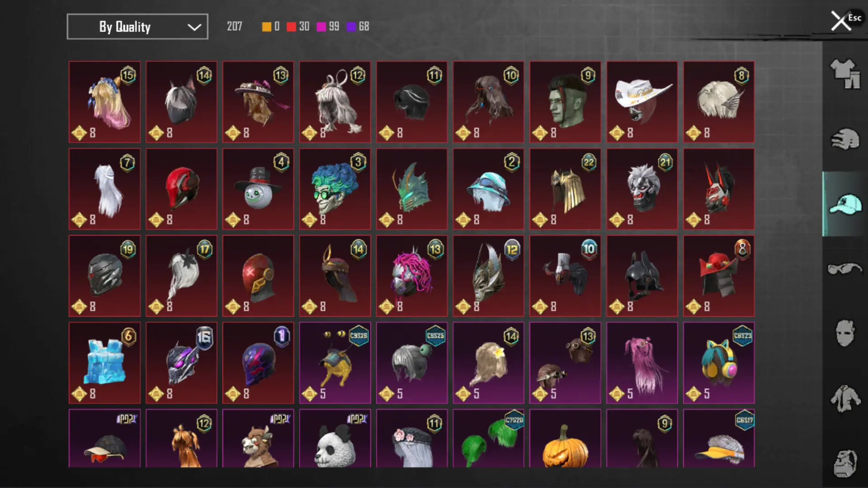
Task: Select the snowman top hat item
Action: 258,189
